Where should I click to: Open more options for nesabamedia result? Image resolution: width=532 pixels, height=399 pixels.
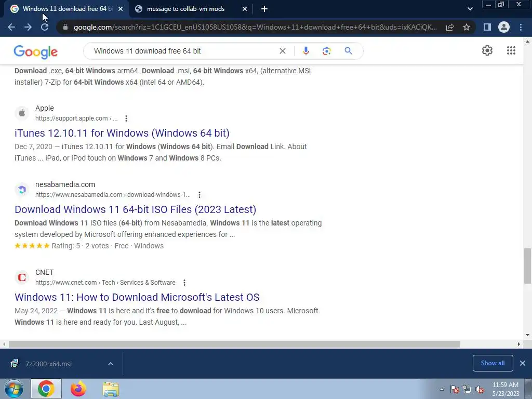199,195
